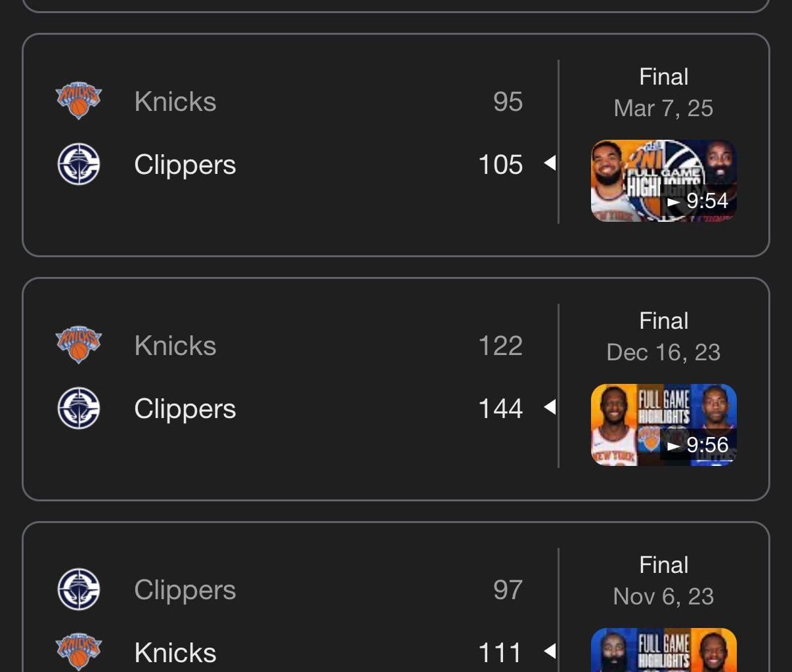Select the Clippers logo in the Mar 7 game

(79, 165)
